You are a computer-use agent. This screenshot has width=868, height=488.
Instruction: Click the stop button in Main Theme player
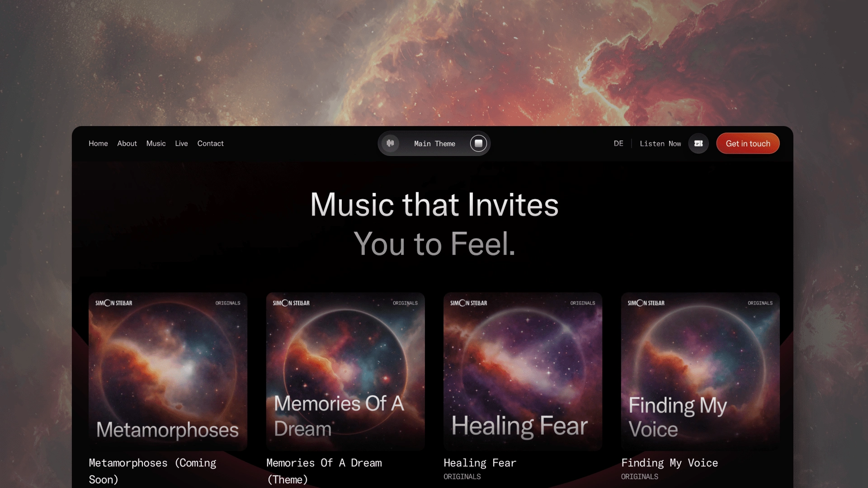click(478, 143)
